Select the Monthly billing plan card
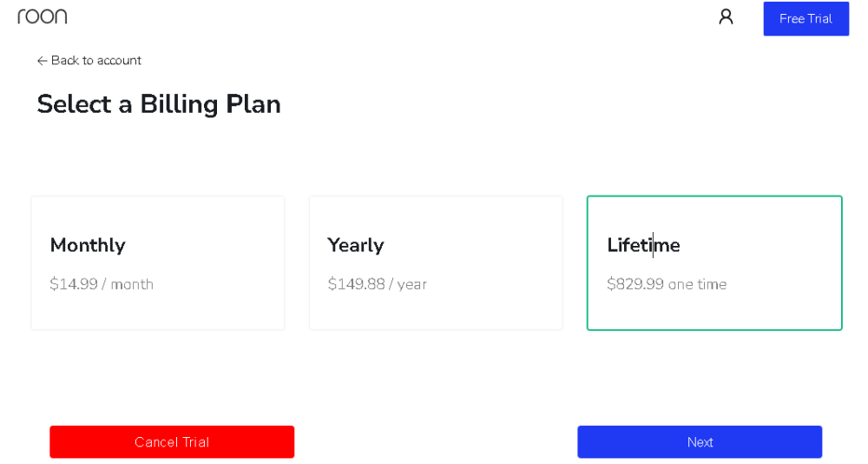This screenshot has width=868, height=464. 158,262
